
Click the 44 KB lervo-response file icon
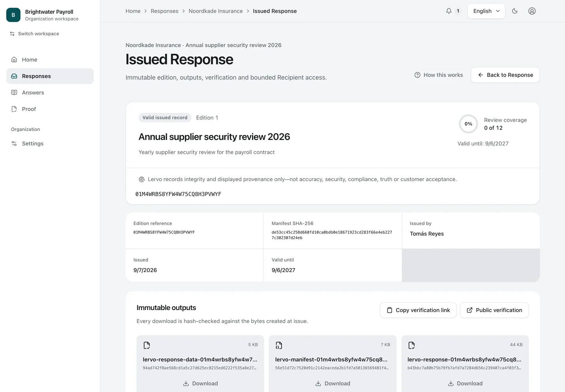tap(412, 345)
